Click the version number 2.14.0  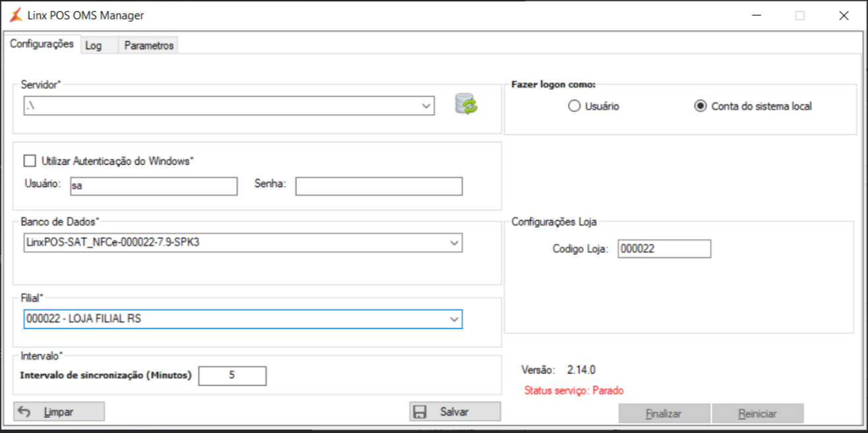581,370
